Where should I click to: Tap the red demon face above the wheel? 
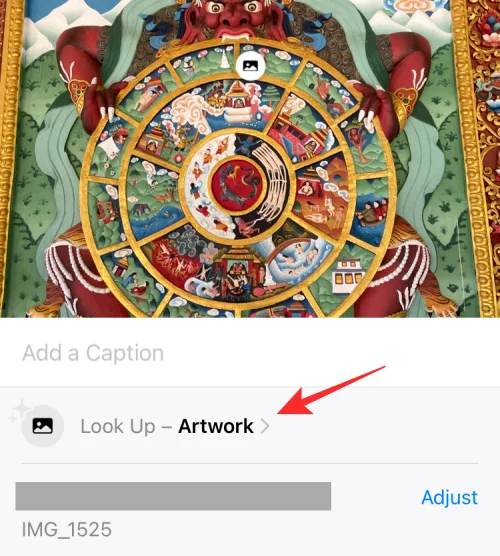pos(232,18)
